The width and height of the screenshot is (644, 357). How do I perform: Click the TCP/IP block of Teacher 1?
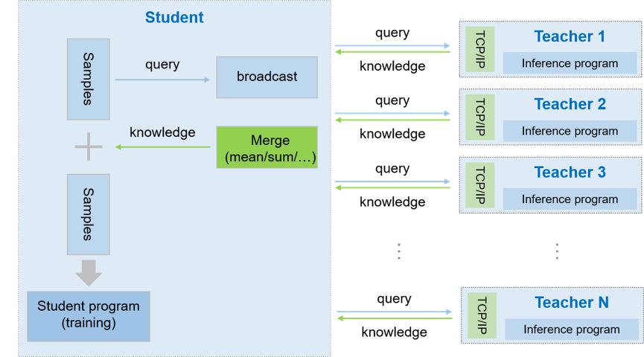[480, 49]
